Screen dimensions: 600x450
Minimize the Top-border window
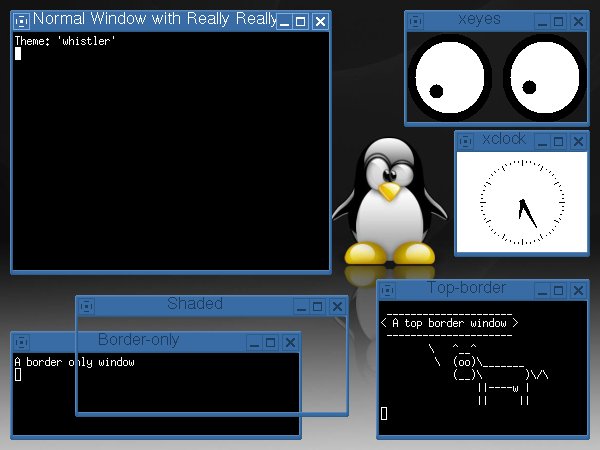tap(542, 290)
